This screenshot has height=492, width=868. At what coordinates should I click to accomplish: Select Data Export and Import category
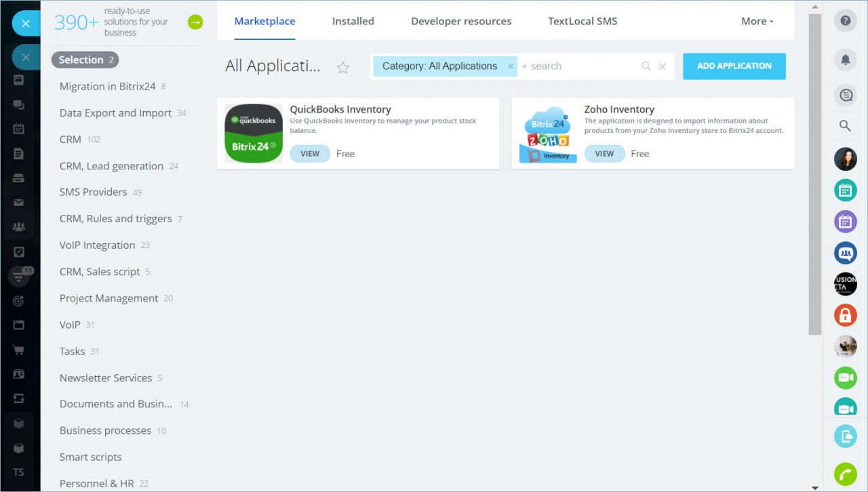pos(115,113)
